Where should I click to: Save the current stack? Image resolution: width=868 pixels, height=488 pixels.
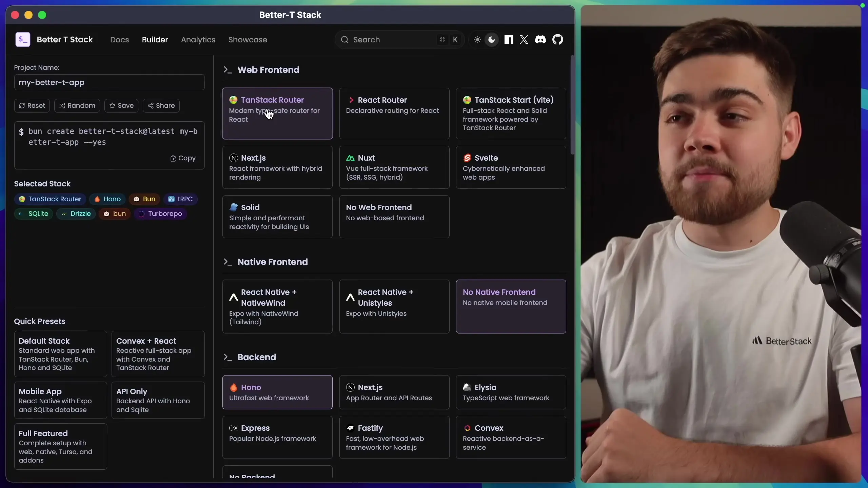click(x=121, y=106)
